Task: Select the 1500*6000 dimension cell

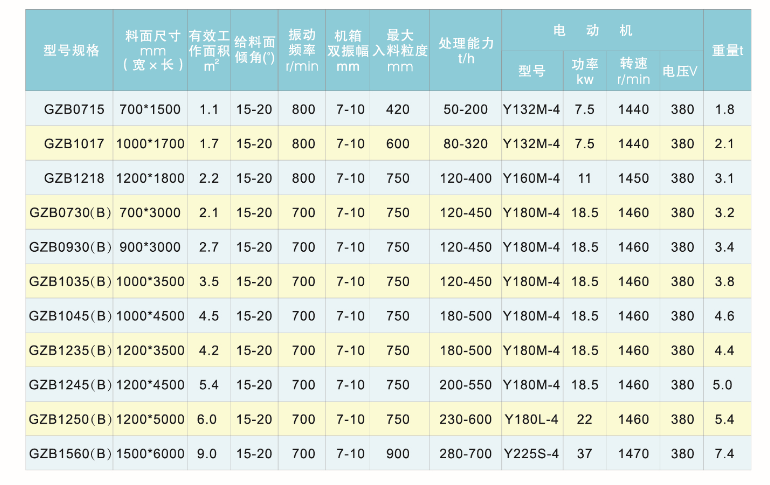Action: pyautogui.click(x=151, y=454)
